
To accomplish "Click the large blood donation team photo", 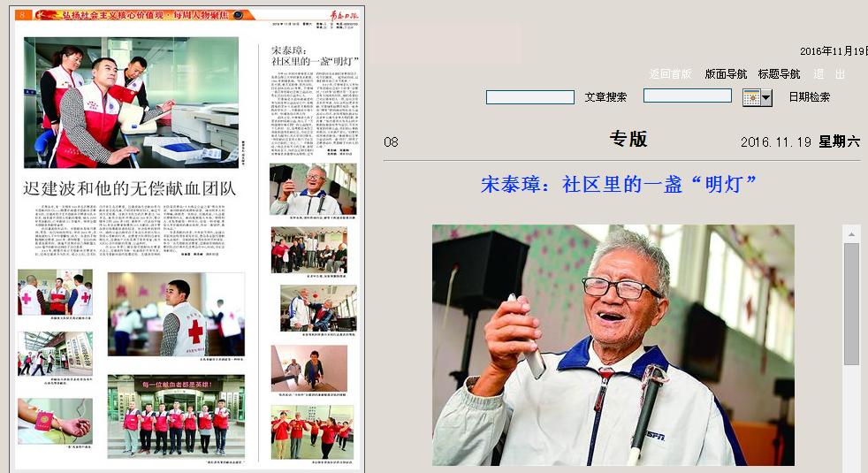I will (131, 102).
